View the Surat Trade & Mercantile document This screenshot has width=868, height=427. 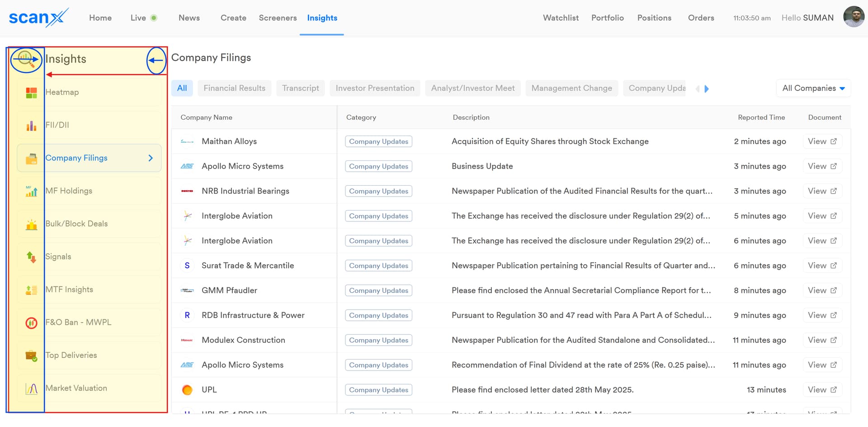822,266
